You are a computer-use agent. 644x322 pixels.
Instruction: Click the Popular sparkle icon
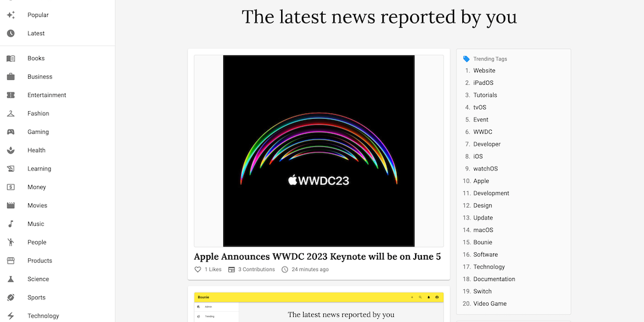[11, 15]
